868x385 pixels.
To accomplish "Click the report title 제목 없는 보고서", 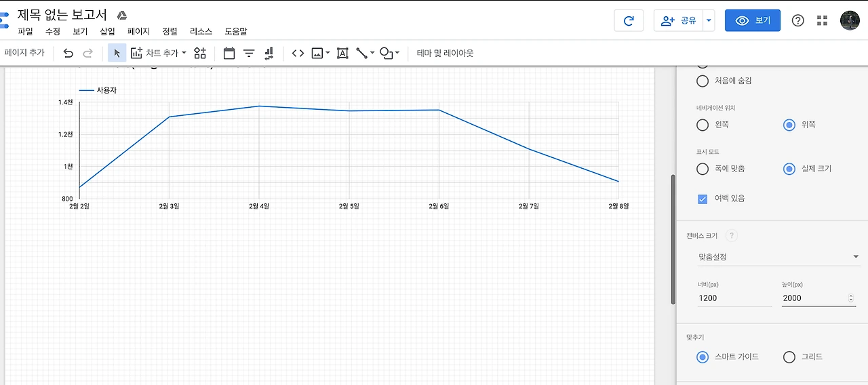I will click(62, 15).
